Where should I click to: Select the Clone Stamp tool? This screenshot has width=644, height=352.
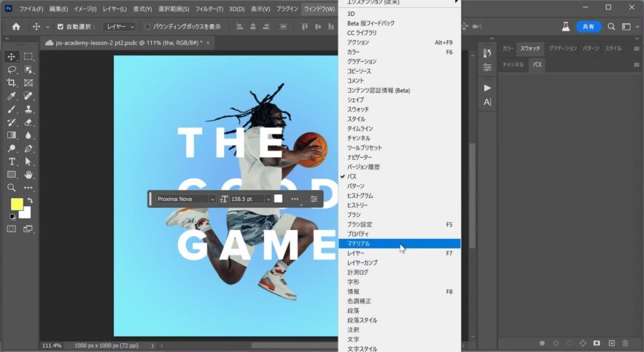28,110
